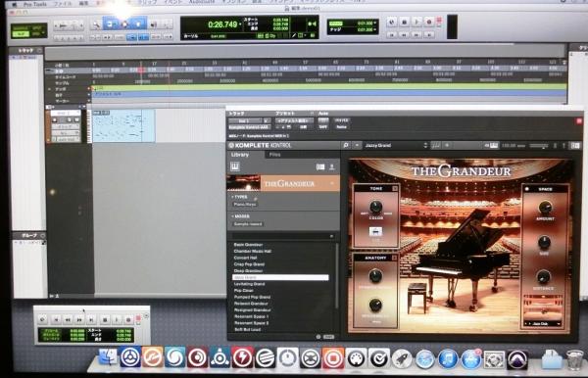Switch to the Library tab
The height and width of the screenshot is (378, 588).
coord(240,155)
